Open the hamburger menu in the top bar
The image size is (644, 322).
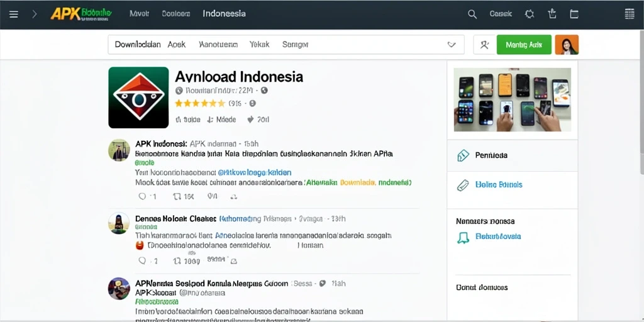click(x=14, y=14)
